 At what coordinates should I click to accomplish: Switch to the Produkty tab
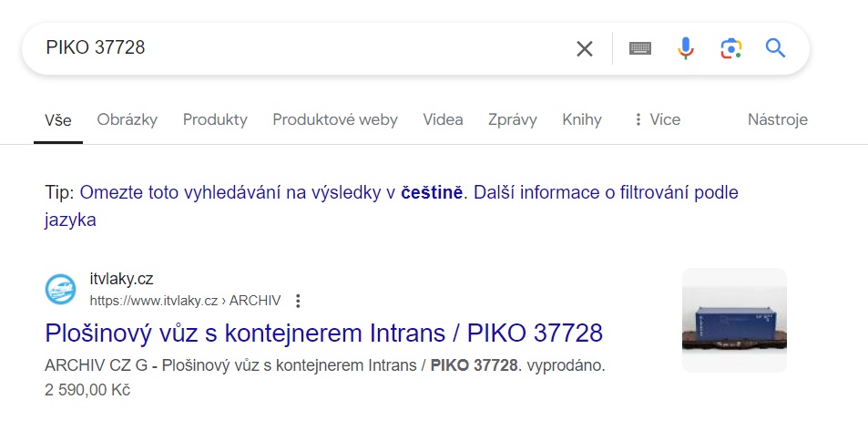[215, 119]
